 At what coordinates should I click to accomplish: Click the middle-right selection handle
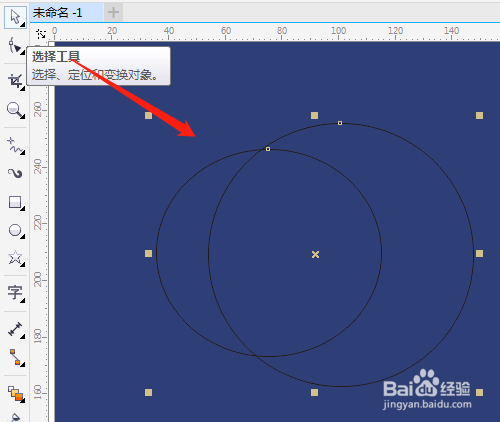tap(479, 254)
